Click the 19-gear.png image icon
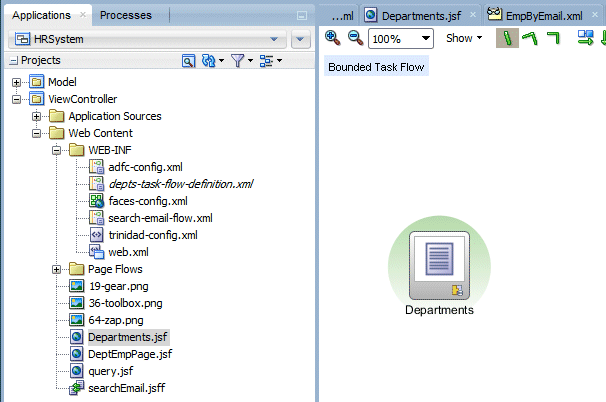606x402 pixels. 77,286
